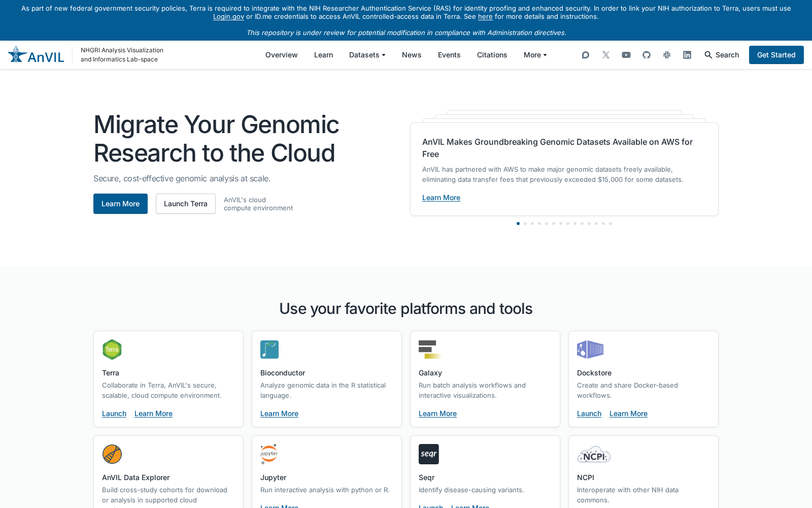Open the News page
The image size is (812, 508).
click(x=412, y=55)
